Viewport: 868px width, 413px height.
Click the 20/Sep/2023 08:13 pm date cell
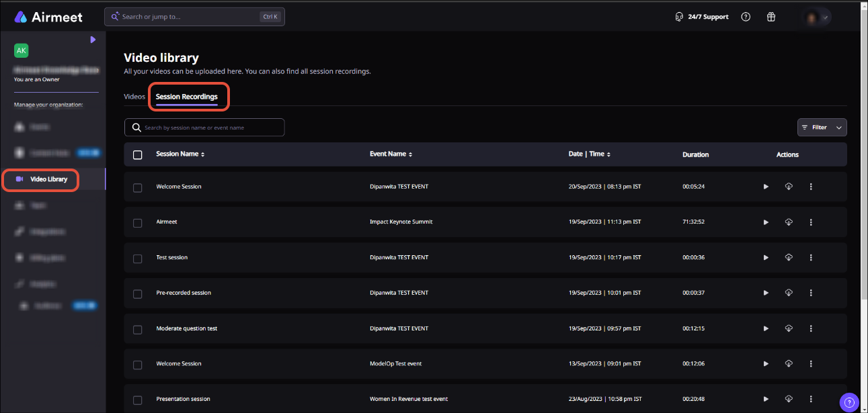(605, 187)
